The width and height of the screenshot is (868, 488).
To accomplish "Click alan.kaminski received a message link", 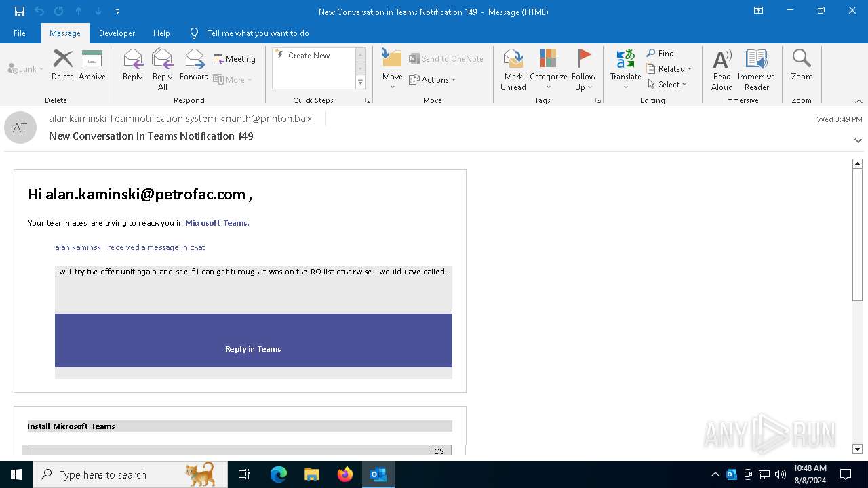I will click(130, 247).
